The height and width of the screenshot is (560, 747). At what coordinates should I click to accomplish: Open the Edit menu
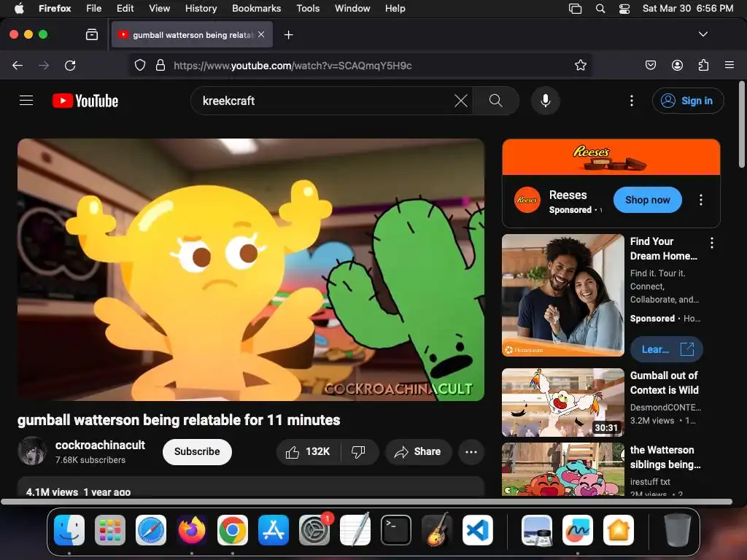click(x=125, y=8)
